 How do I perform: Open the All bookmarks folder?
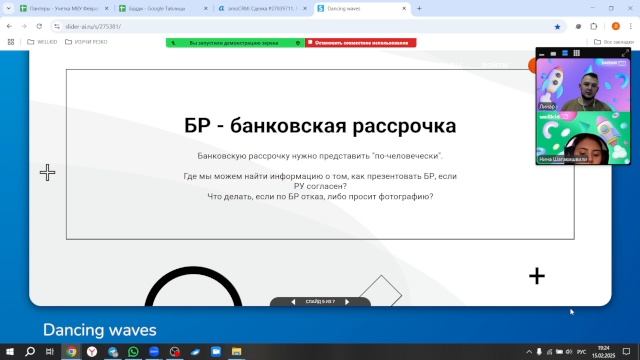click(x=613, y=42)
